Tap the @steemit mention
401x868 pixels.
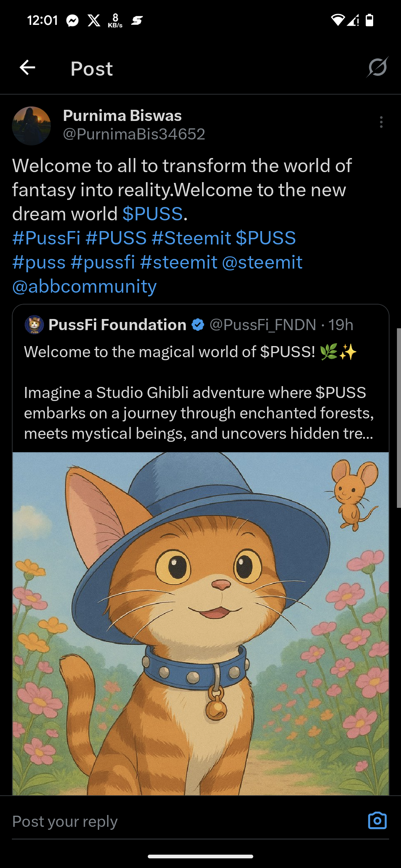(262, 262)
